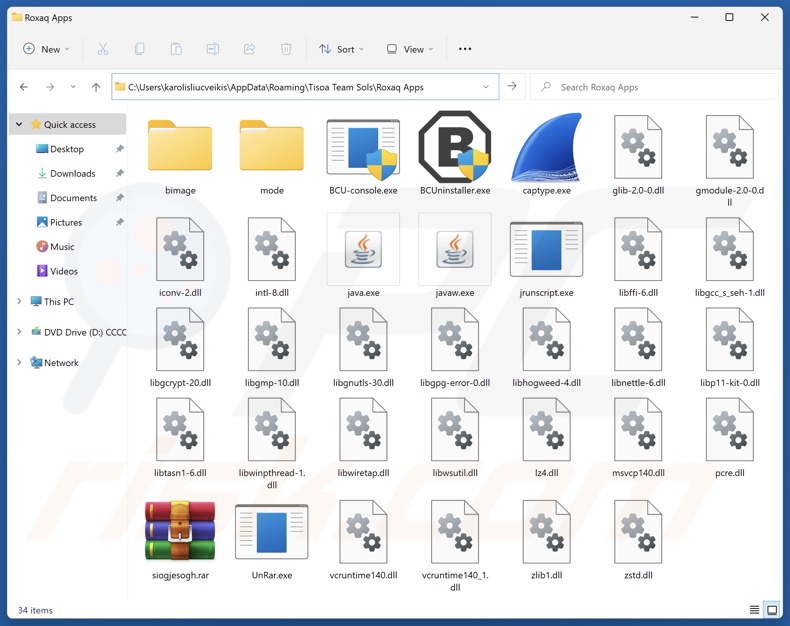This screenshot has width=790, height=626.
Task: Open the View dropdown menu
Action: (410, 49)
